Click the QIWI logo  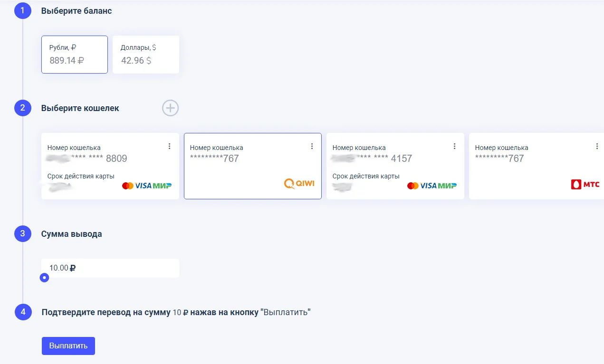[x=299, y=184]
